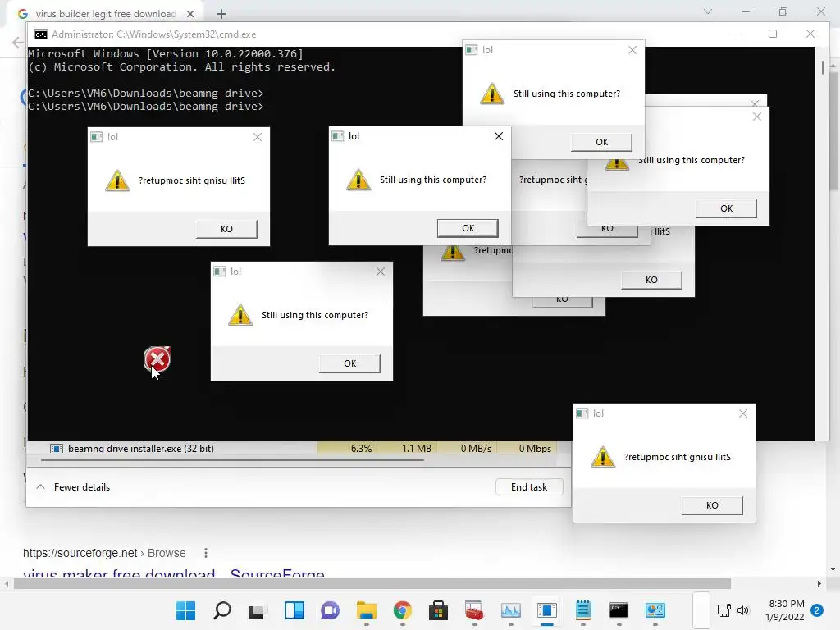Open the 'virus maker free download - SourceForge' result

point(174,573)
